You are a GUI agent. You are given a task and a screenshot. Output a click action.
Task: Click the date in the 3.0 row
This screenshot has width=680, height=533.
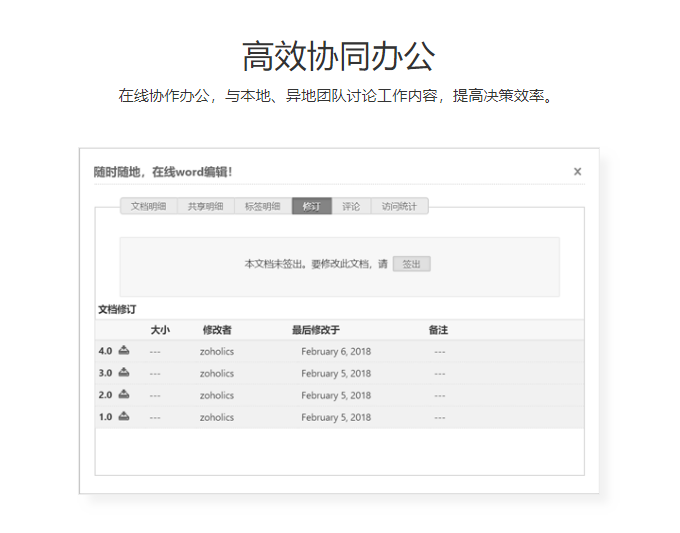(336, 374)
